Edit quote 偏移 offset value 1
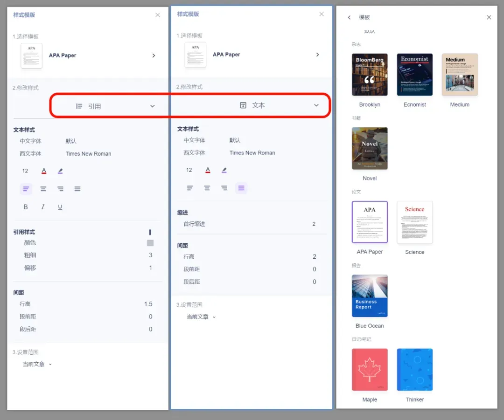This screenshot has height=420, width=504. tap(150, 268)
